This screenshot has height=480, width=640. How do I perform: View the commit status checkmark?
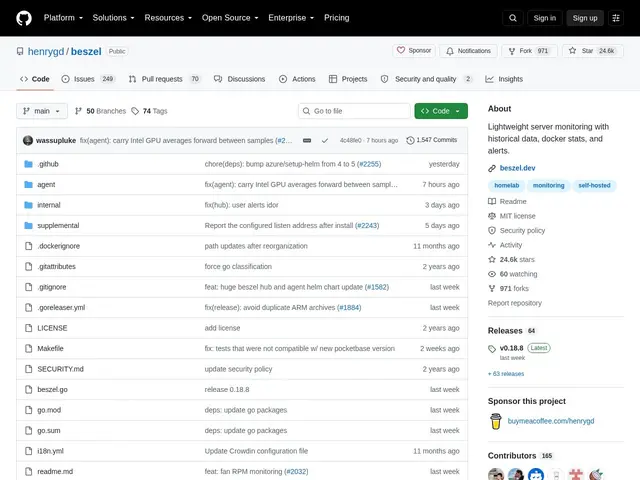click(325, 140)
